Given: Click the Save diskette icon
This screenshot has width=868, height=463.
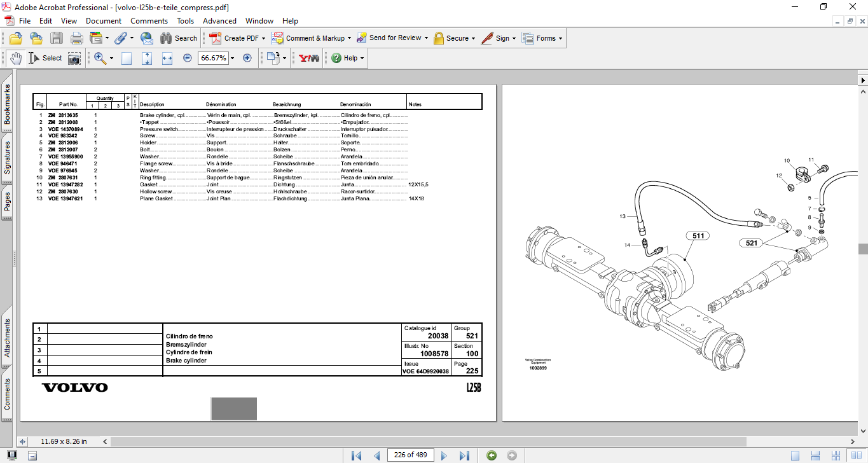Looking at the screenshot, I should click(57, 38).
